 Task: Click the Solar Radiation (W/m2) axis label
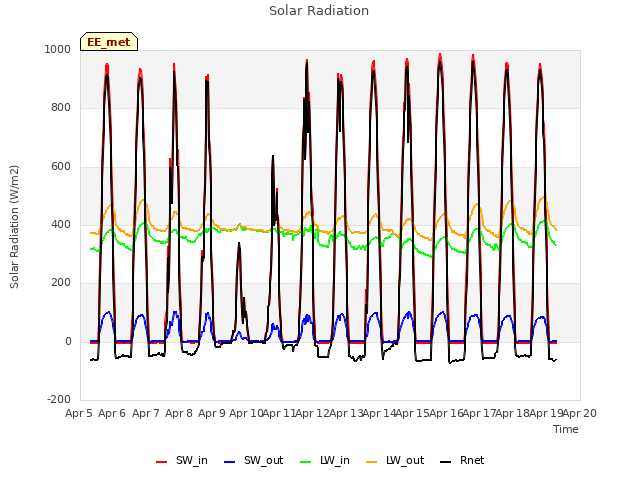(14, 227)
